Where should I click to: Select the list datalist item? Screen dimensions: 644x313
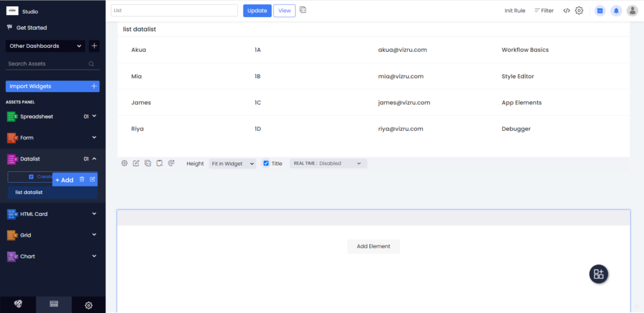coord(53,192)
